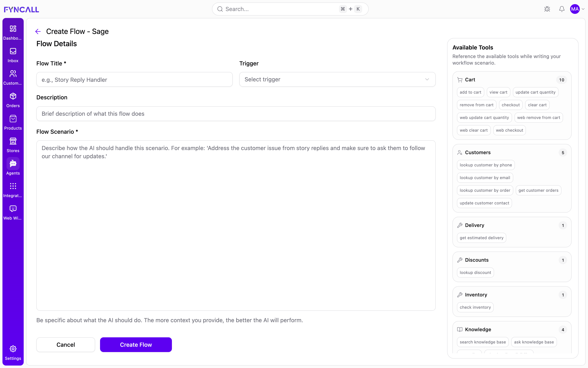Select the web remove from cart tool

tap(539, 118)
